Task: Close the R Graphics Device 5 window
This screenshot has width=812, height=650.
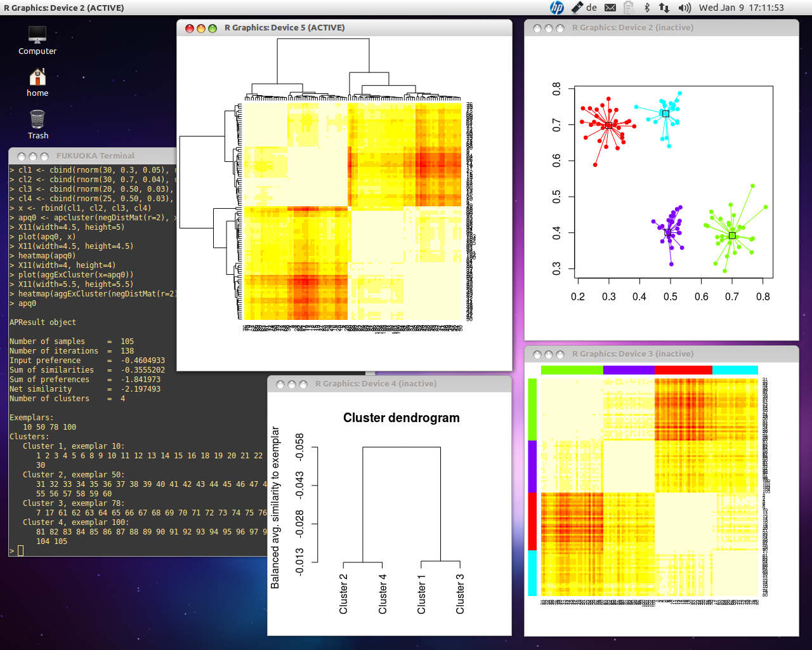Action: click(x=189, y=29)
